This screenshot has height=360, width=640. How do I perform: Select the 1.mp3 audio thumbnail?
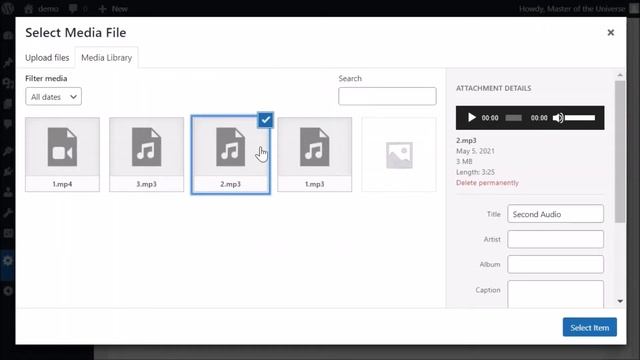pos(314,154)
